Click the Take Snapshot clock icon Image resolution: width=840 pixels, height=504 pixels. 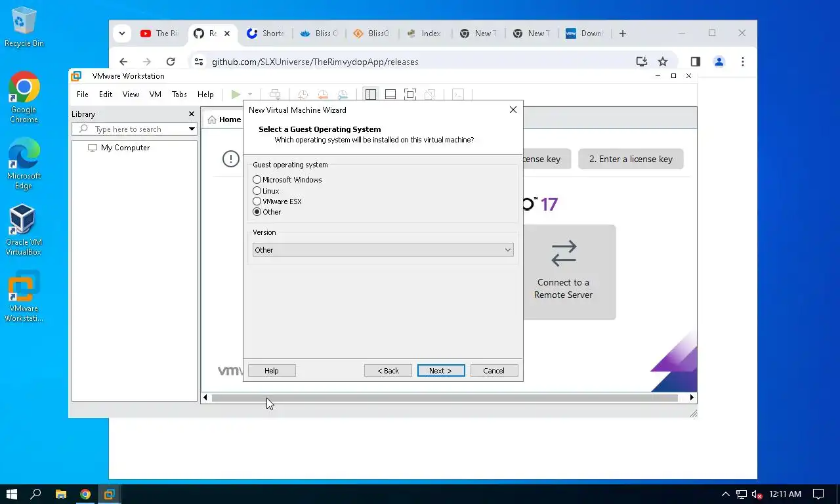(x=303, y=94)
